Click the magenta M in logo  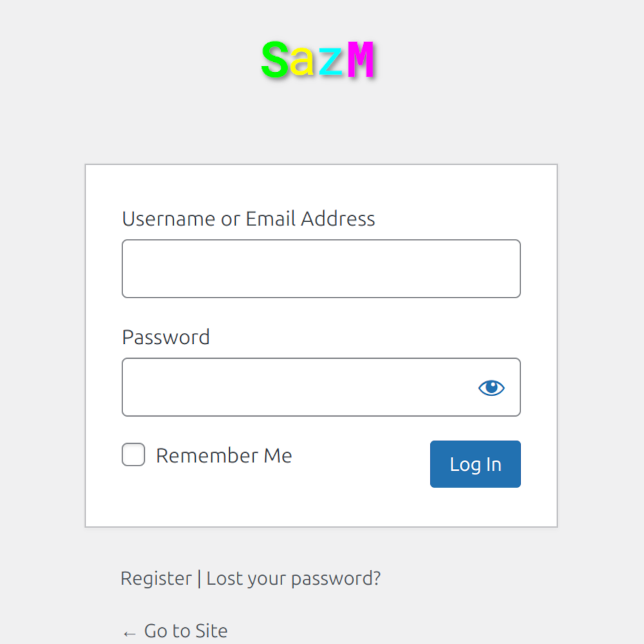pos(360,59)
